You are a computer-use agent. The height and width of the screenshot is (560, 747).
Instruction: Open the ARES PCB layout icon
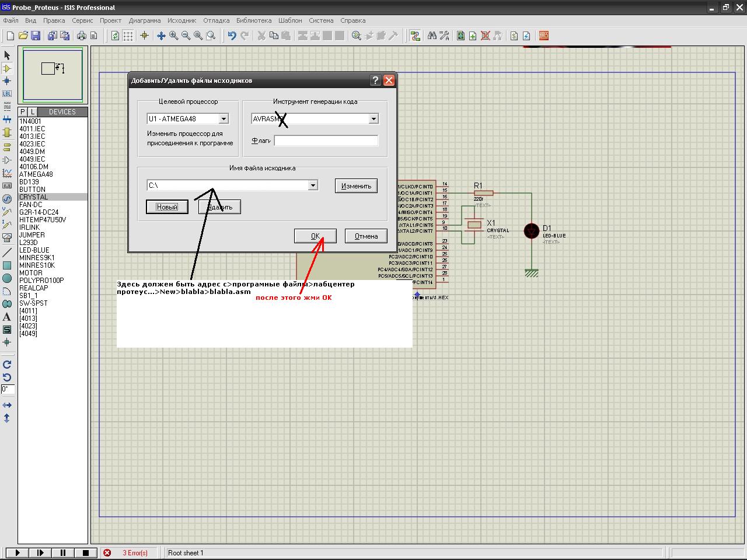tap(543, 36)
